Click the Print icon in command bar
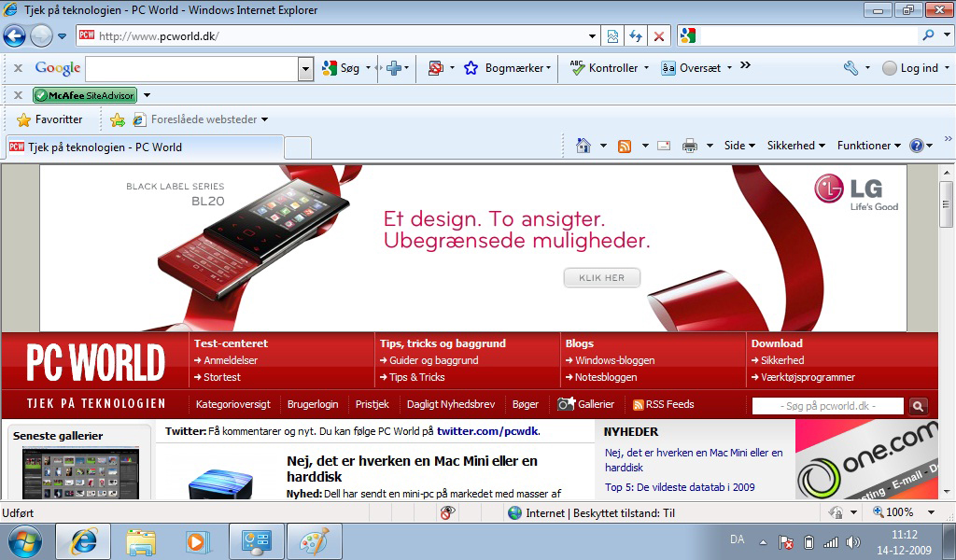Viewport: 956px width, 560px height. point(690,146)
